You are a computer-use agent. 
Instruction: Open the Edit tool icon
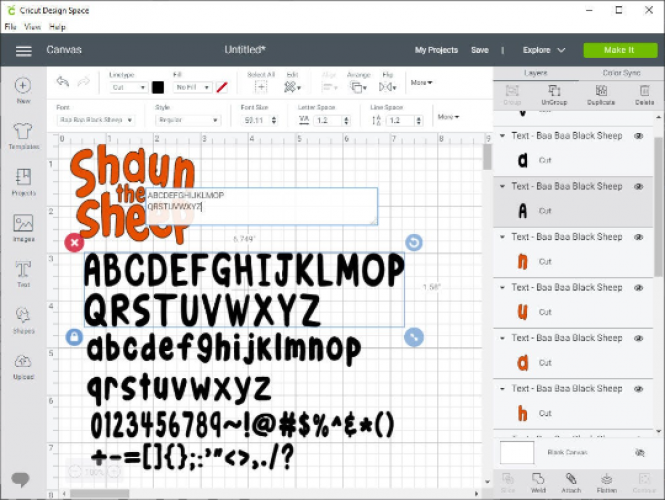[292, 87]
